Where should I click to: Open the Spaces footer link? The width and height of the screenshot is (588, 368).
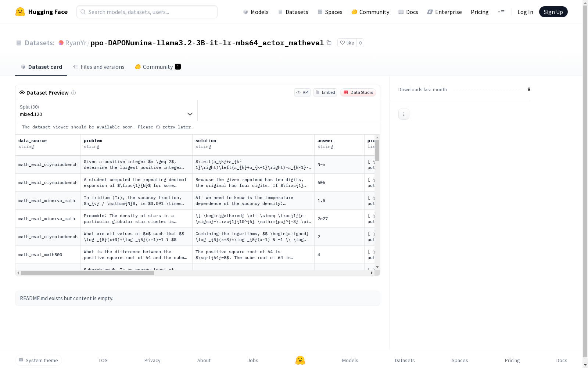(460, 360)
